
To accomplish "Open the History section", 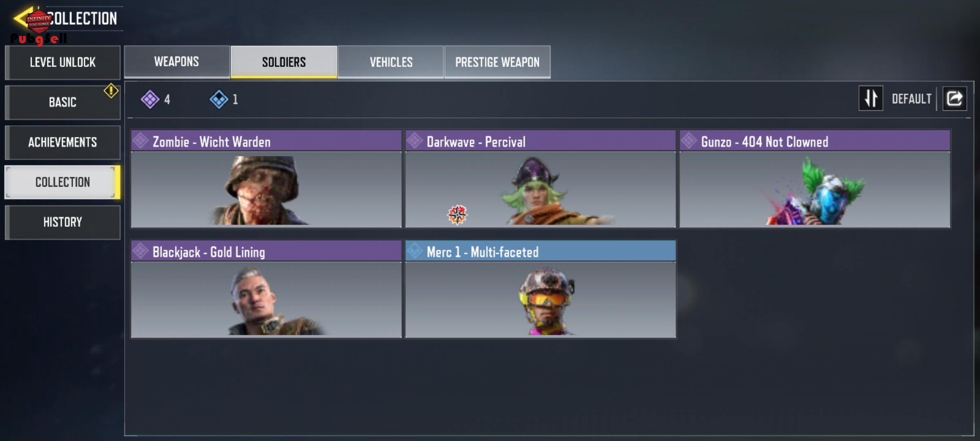I will click(x=62, y=222).
